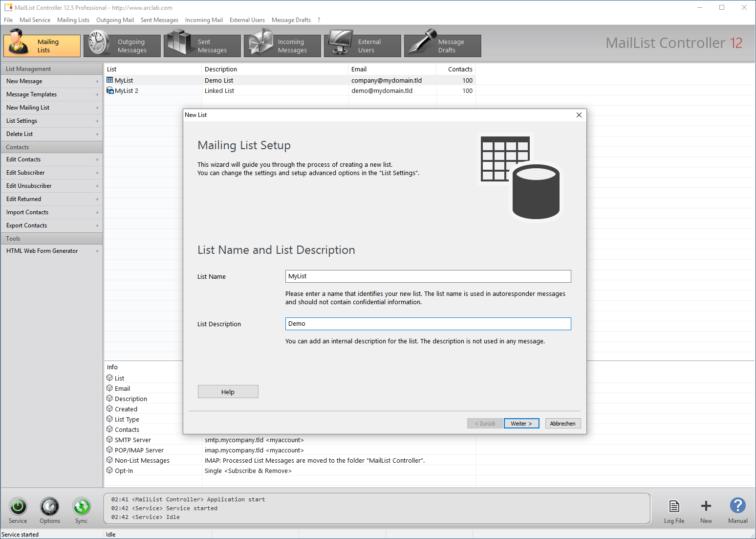Select the MyList 2 row
Screen dimensions: 756x539
coord(126,91)
